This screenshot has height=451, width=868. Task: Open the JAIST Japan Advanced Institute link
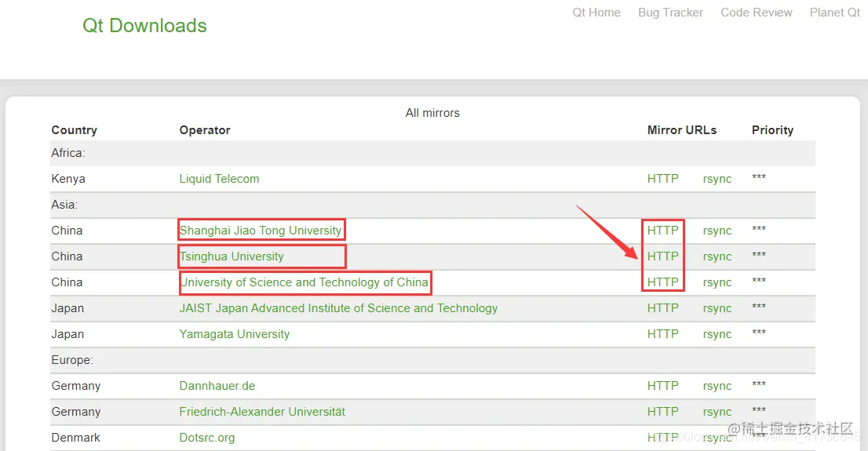tap(338, 308)
